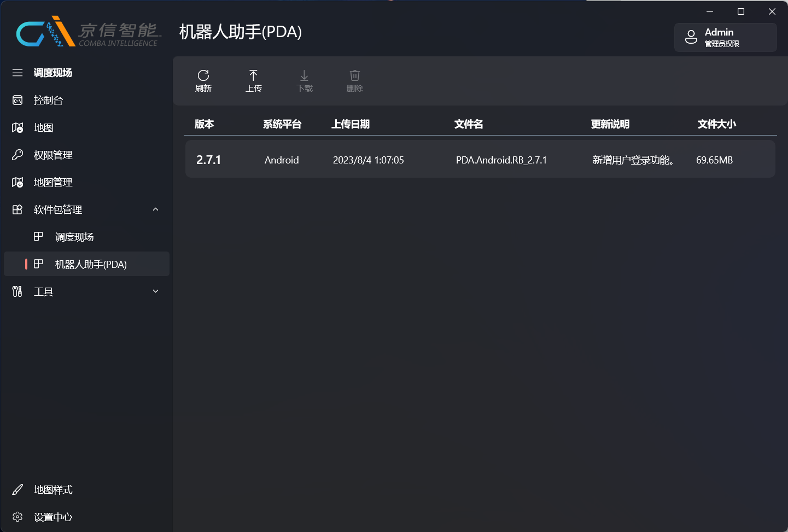
Task: Expand the 工具 section
Action: click(x=155, y=291)
